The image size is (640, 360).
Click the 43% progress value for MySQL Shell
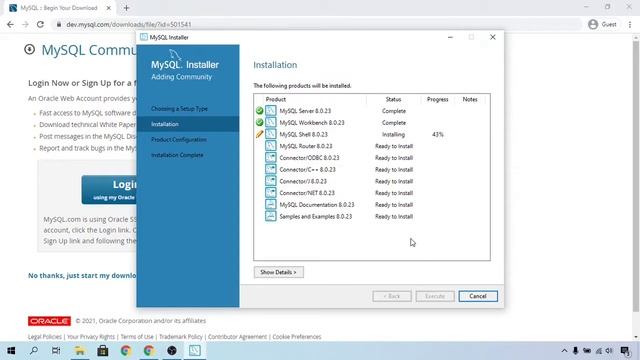pos(438,134)
